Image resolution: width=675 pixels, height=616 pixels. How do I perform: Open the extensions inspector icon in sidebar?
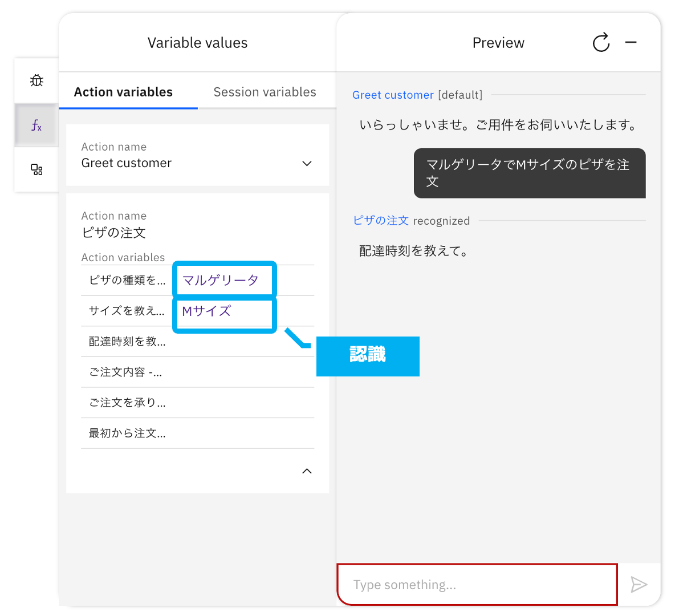(x=36, y=170)
